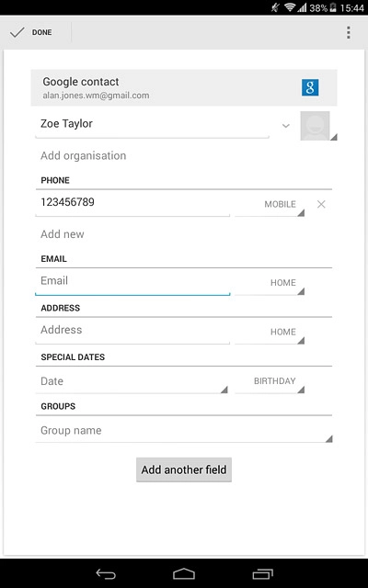Tap the Android back navigation icon

(x=106, y=573)
